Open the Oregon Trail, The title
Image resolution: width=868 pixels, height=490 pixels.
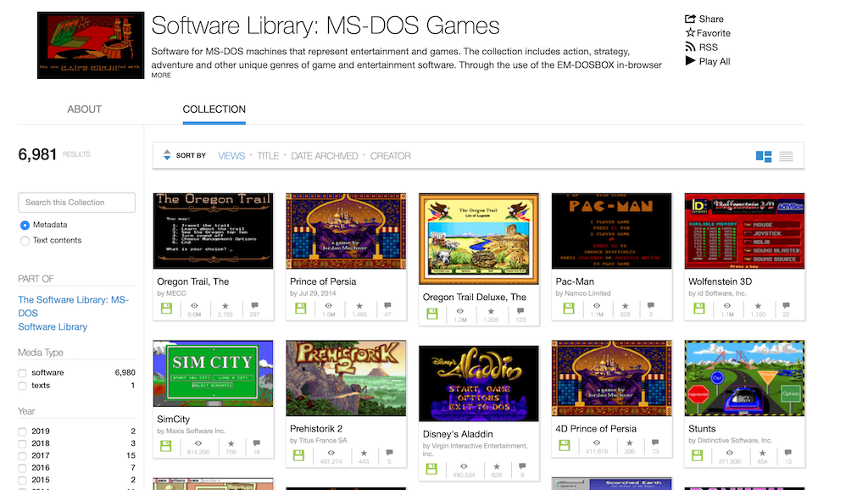coord(192,281)
